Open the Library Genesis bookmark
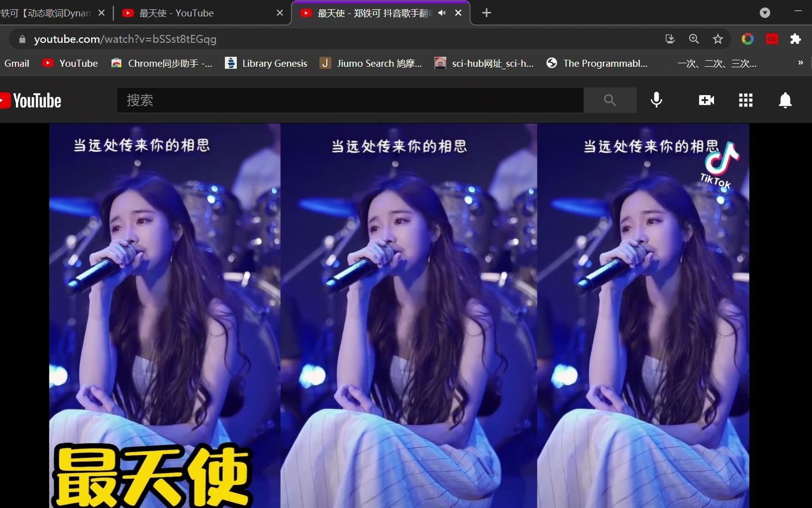The height and width of the screenshot is (508, 812). point(266,63)
